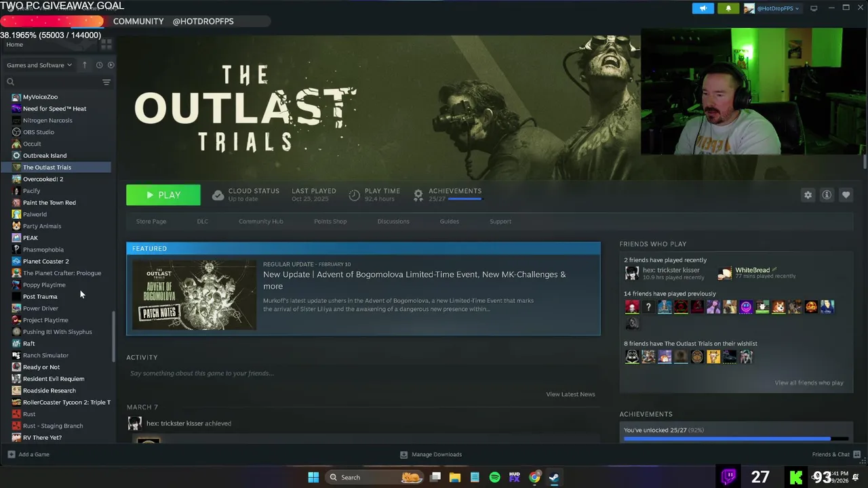Open File Explorer from taskbar
The image size is (868, 488).
(x=455, y=477)
